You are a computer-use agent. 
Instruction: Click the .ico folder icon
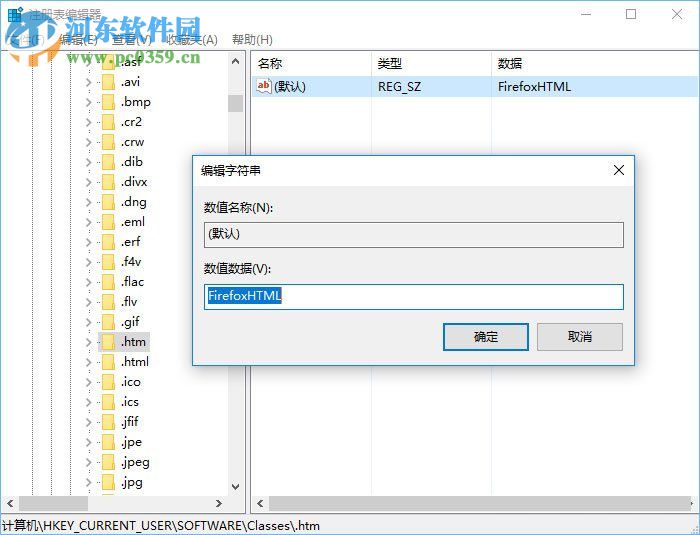coord(108,382)
